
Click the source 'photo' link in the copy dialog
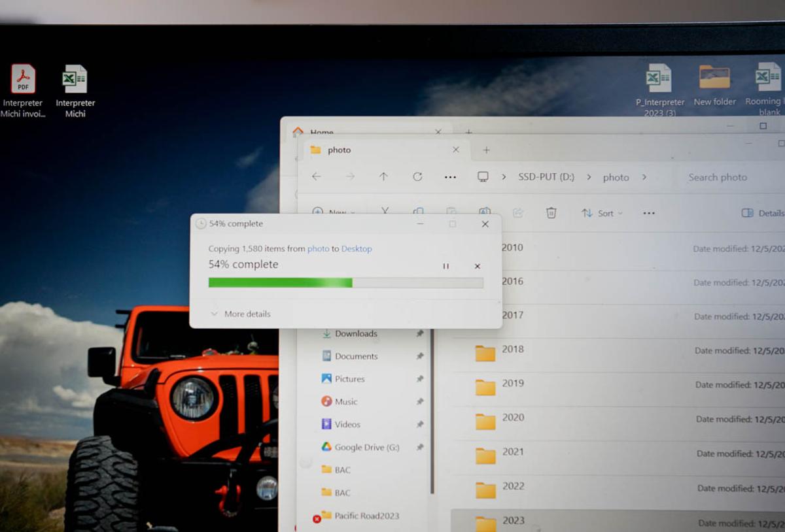pos(318,249)
